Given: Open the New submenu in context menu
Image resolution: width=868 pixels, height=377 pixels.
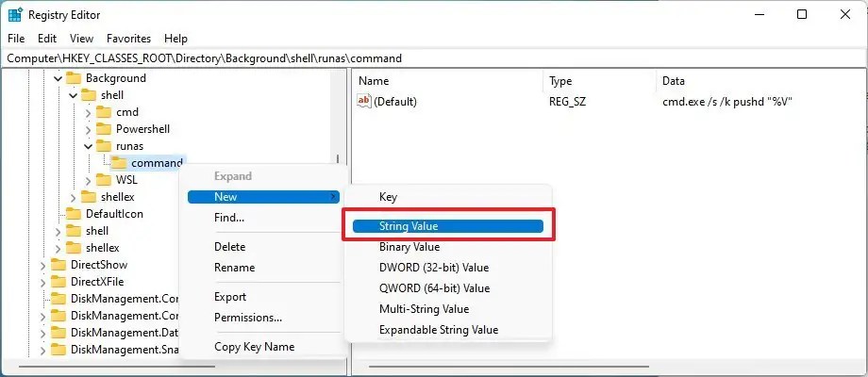Looking at the screenshot, I should coord(263,197).
